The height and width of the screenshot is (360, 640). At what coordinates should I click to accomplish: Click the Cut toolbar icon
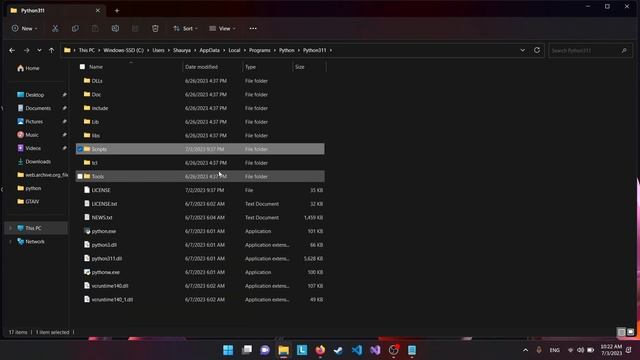55,29
